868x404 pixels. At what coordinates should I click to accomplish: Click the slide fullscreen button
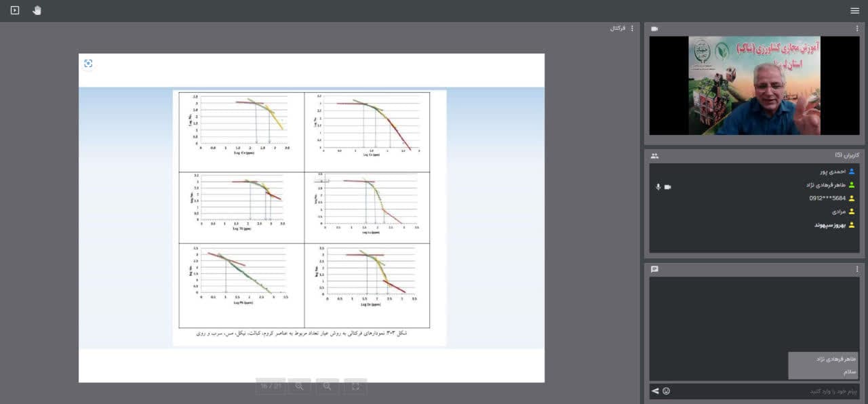coord(355,386)
